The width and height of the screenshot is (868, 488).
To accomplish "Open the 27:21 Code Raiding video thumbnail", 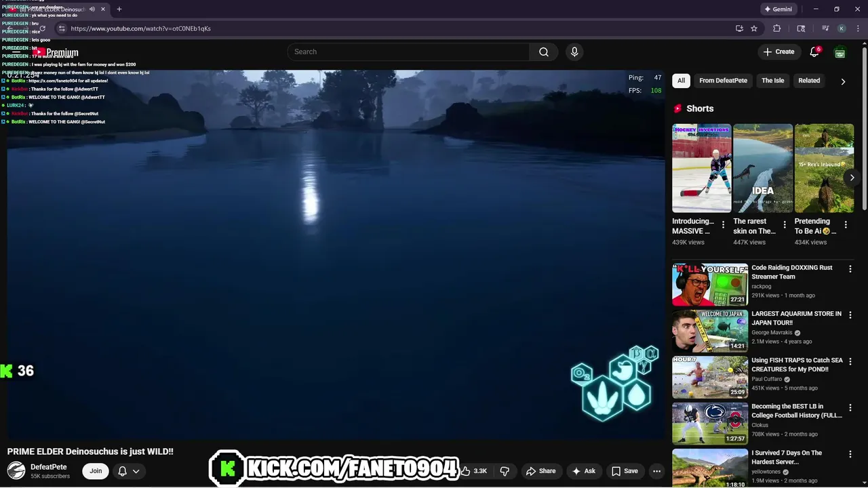I will click(710, 285).
